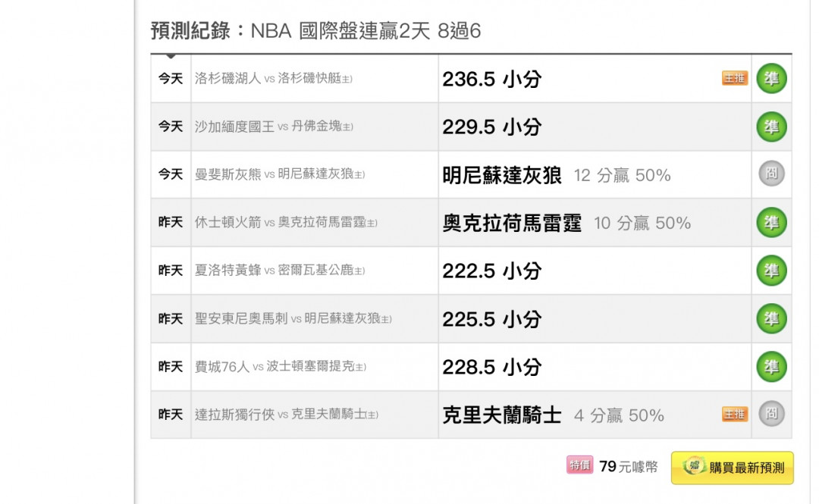Click green 準 icon on Rockets vs Thunder row

(771, 223)
